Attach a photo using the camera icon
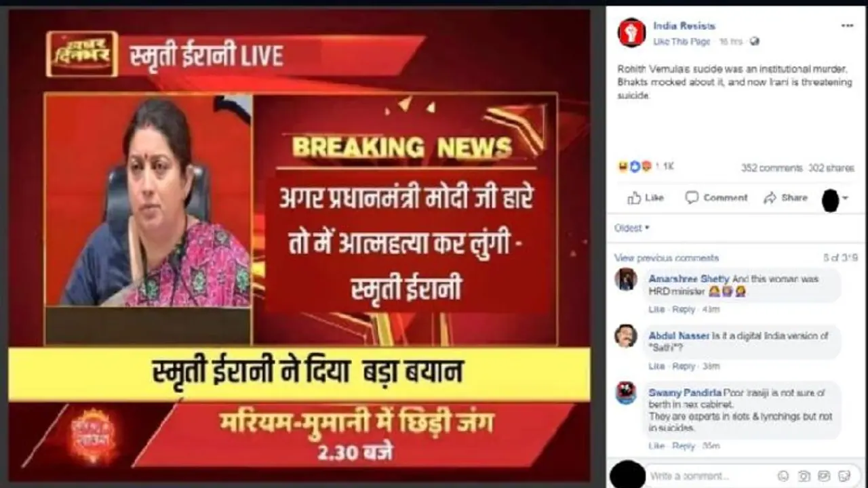Viewport: 868px width, 488px height. pos(804,476)
